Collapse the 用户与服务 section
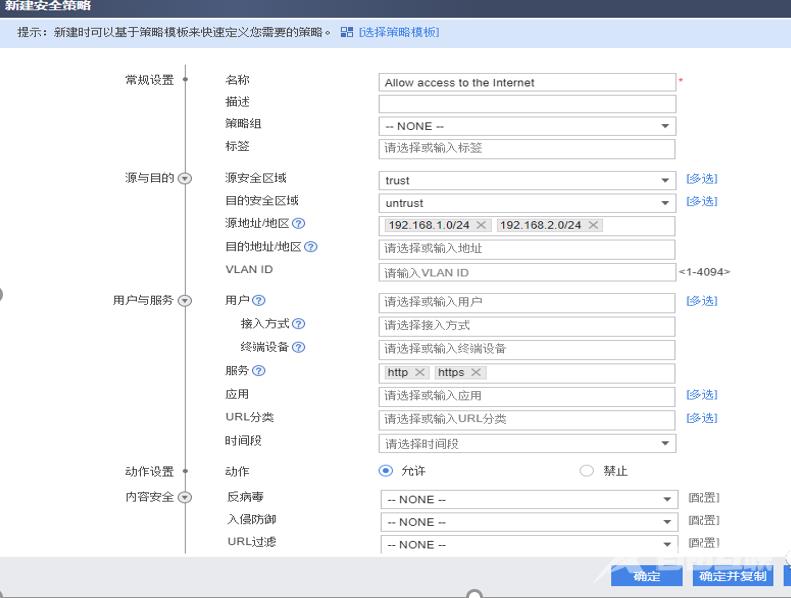The width and height of the screenshot is (791, 598). click(x=184, y=301)
